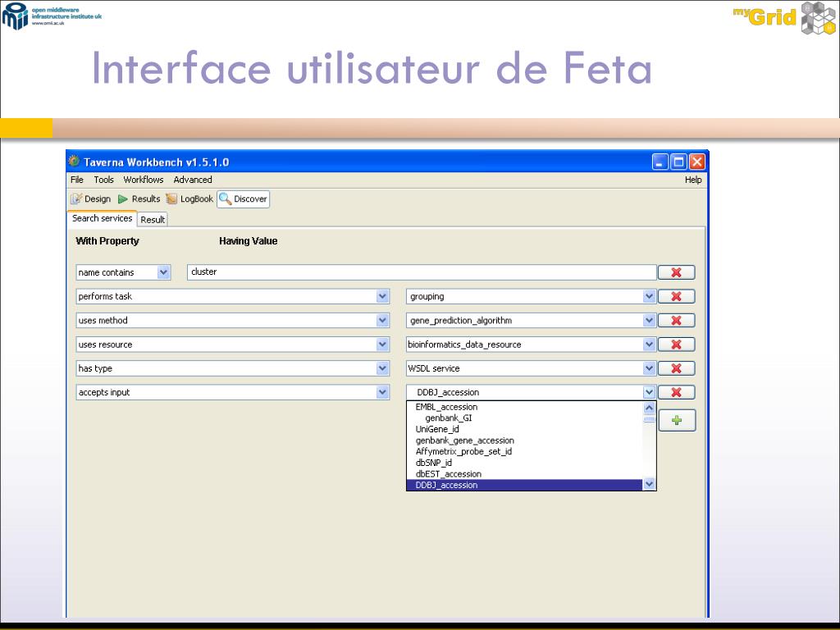Switch to the Search services tab
The height and width of the screenshot is (630, 840).
click(x=102, y=218)
